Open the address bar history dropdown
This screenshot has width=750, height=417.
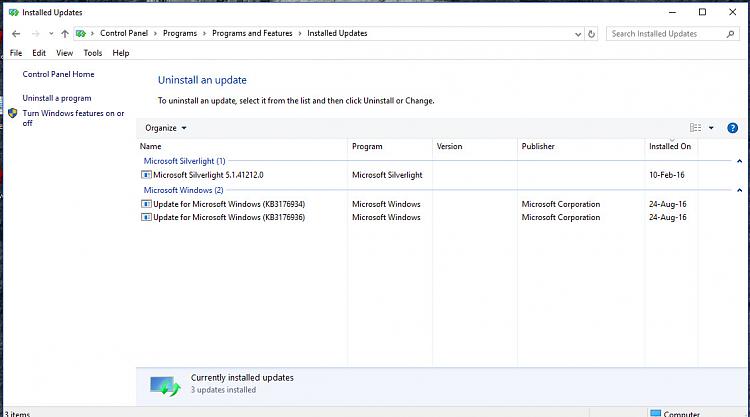[x=578, y=34]
